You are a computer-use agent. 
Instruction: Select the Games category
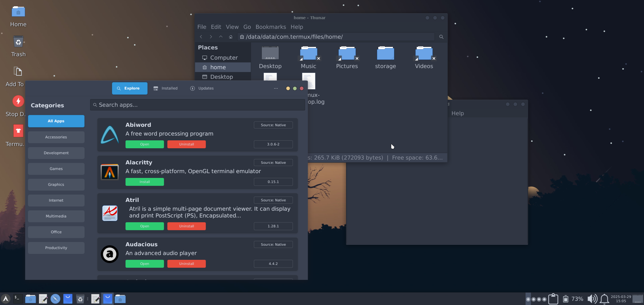click(x=56, y=169)
